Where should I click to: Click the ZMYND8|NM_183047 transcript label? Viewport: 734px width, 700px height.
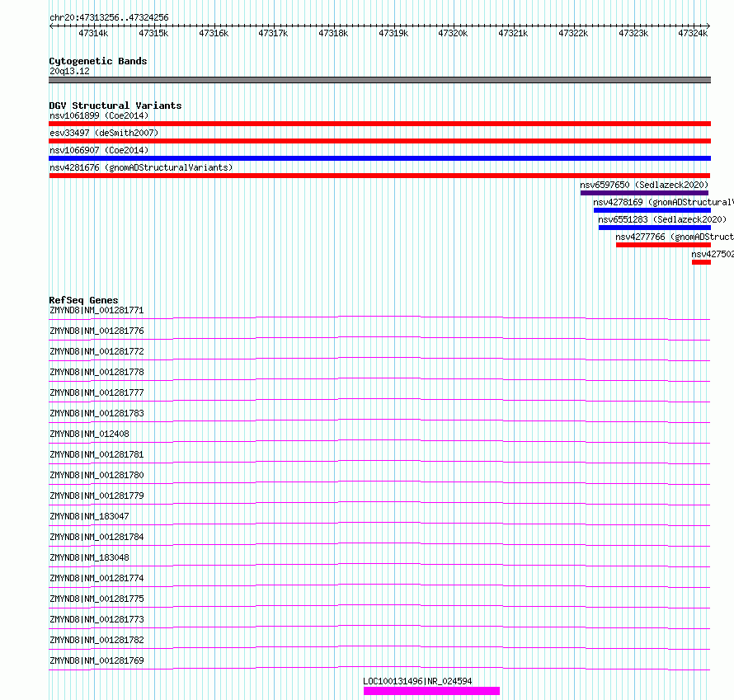click(x=89, y=516)
